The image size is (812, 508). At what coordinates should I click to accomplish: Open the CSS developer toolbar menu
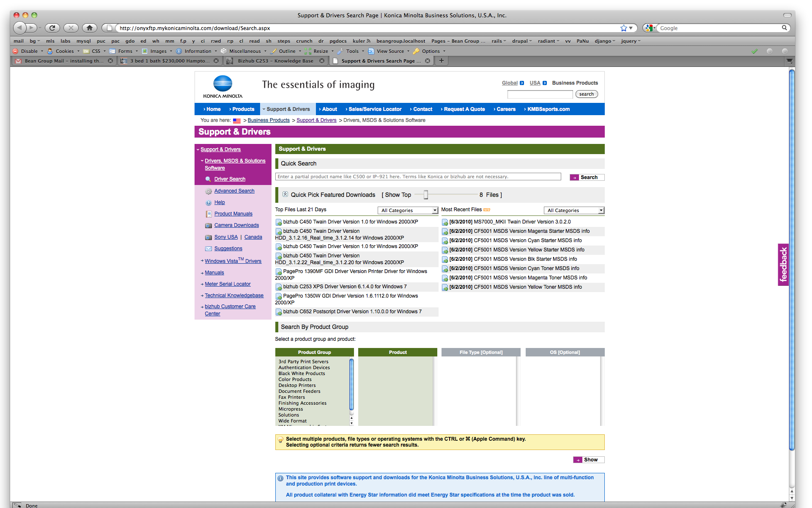(x=96, y=51)
